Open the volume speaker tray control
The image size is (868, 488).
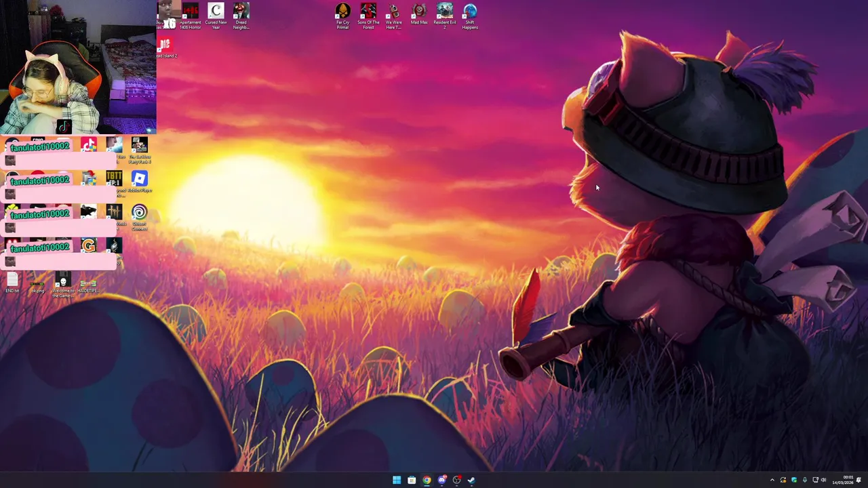coord(823,480)
